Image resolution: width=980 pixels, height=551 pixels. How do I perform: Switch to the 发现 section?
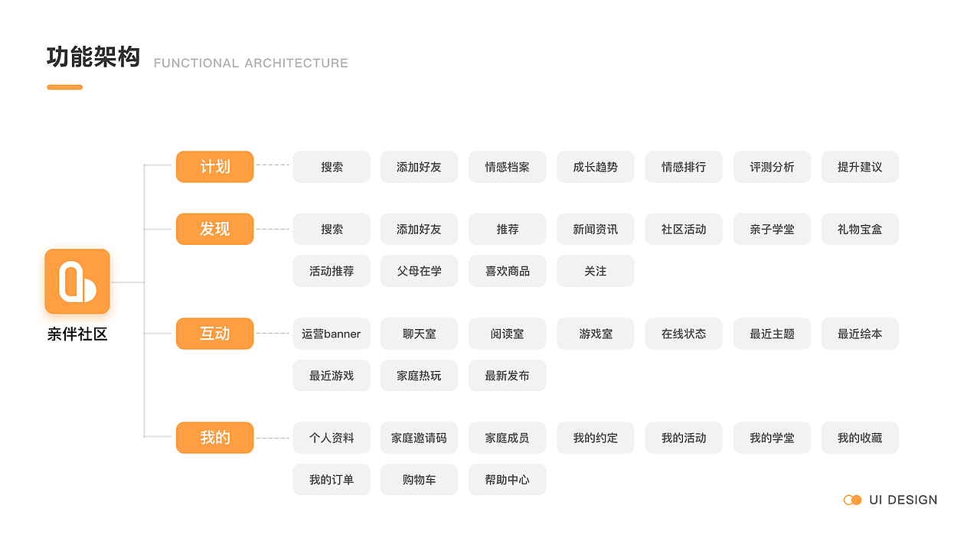coord(214,229)
